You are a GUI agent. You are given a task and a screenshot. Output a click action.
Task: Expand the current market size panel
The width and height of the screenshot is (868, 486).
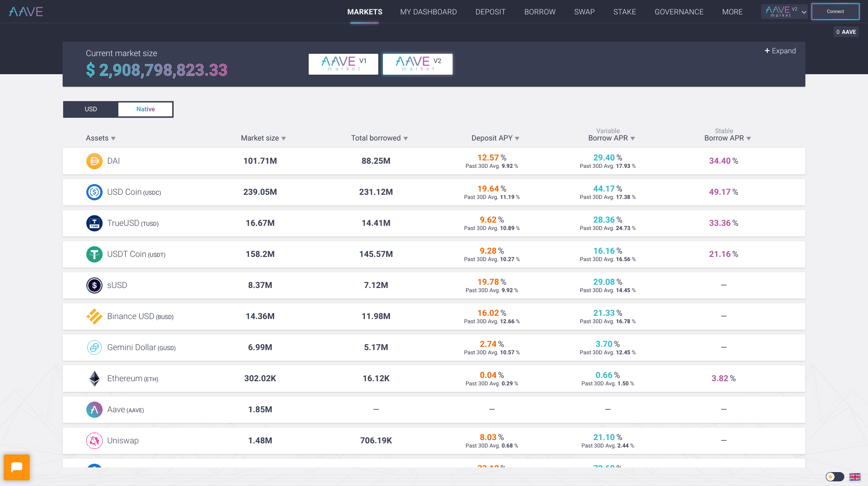(780, 51)
